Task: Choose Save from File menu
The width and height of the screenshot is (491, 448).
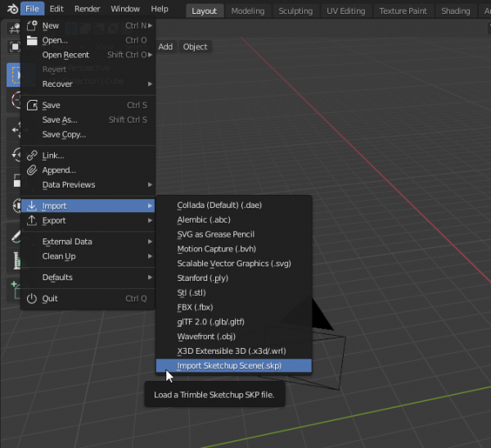Action: (x=88, y=105)
